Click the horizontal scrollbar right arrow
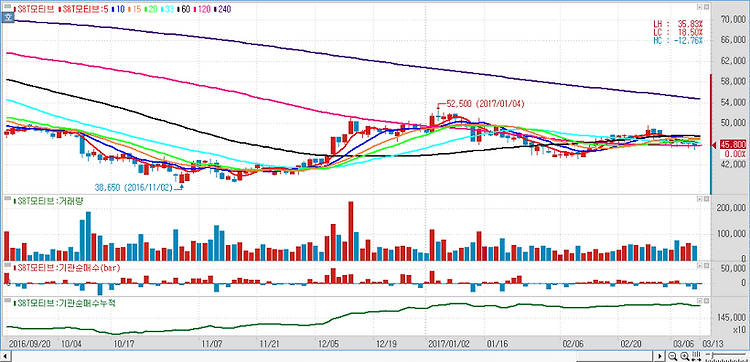The image size is (750, 362). tap(660, 356)
